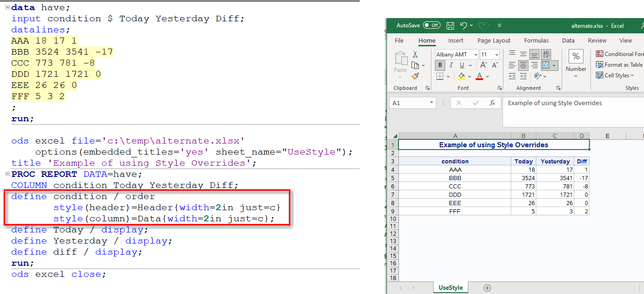
Task: Apply the yellow fill color
Action: [461, 76]
